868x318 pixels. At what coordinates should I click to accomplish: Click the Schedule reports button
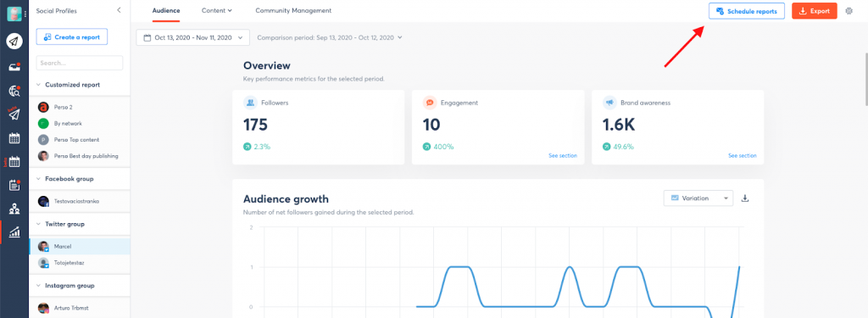point(747,11)
